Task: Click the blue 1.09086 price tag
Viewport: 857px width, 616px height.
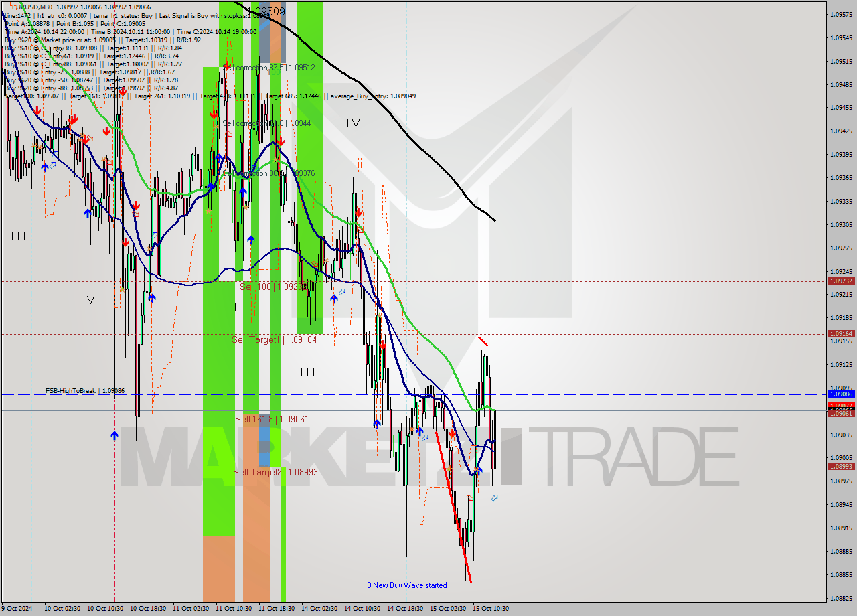Action: (841, 394)
